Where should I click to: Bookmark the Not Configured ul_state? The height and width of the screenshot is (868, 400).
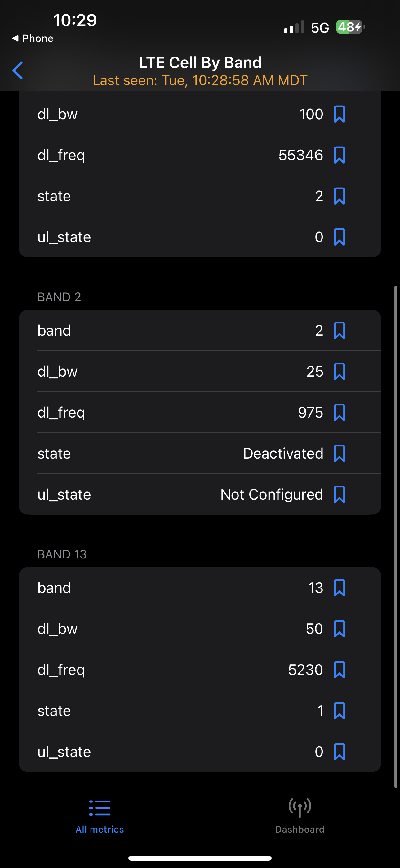coord(339,494)
